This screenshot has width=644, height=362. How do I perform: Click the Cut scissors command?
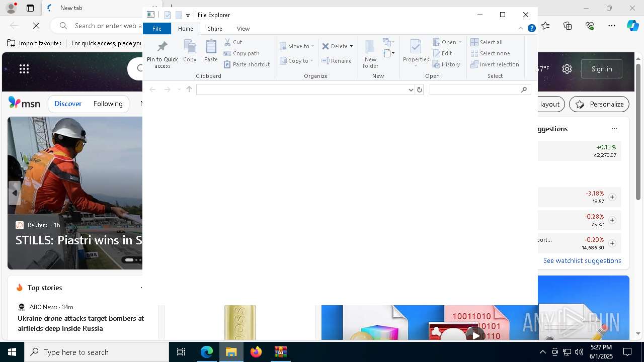[233, 42]
